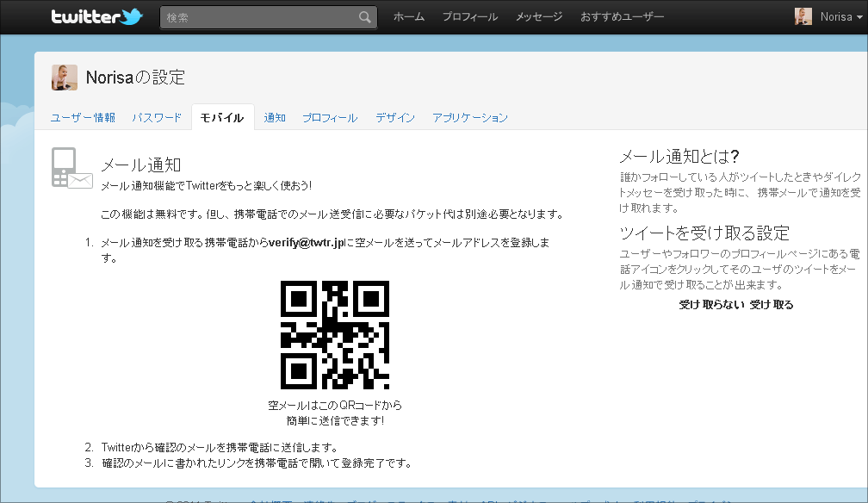
Task: Click the メール通知とは? heading
Action: point(679,156)
